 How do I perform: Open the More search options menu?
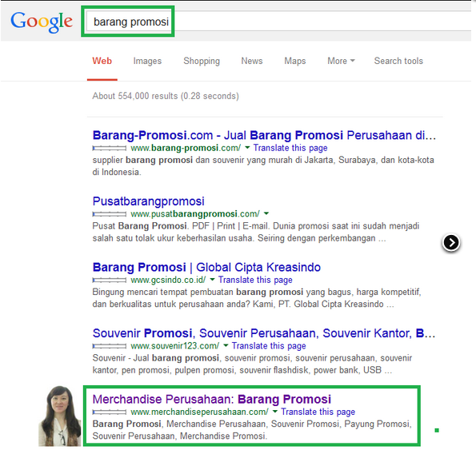click(x=341, y=61)
